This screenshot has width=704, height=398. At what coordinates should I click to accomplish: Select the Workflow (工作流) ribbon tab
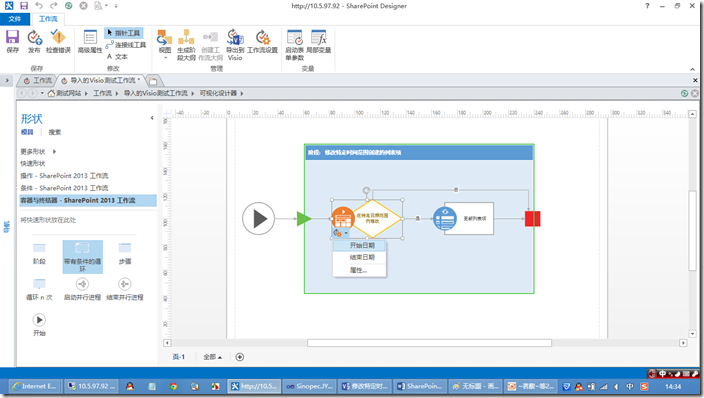pyautogui.click(x=48, y=19)
